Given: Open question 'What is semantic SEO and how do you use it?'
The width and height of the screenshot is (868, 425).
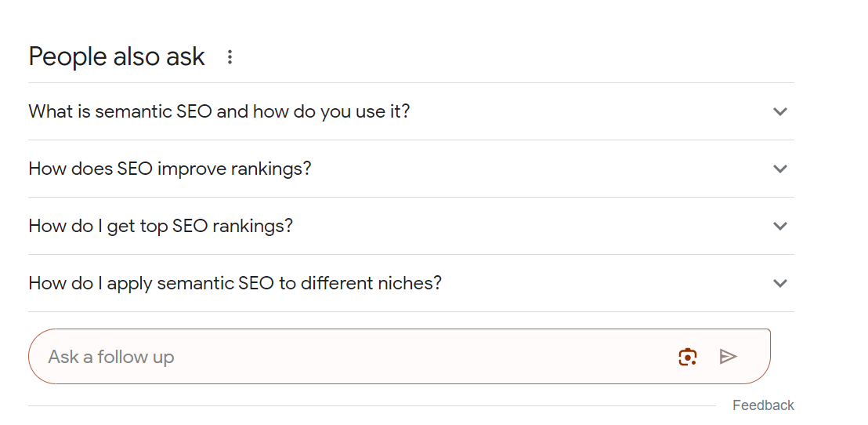Looking at the screenshot, I should tap(410, 111).
